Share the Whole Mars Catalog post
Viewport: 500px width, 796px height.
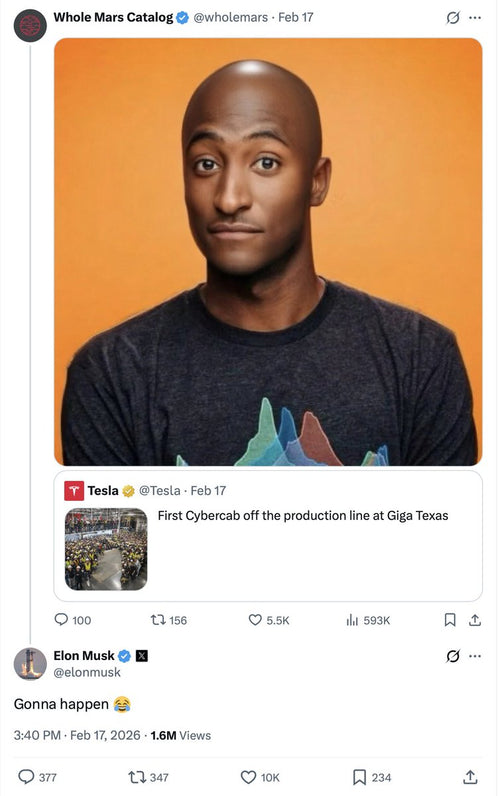475,620
